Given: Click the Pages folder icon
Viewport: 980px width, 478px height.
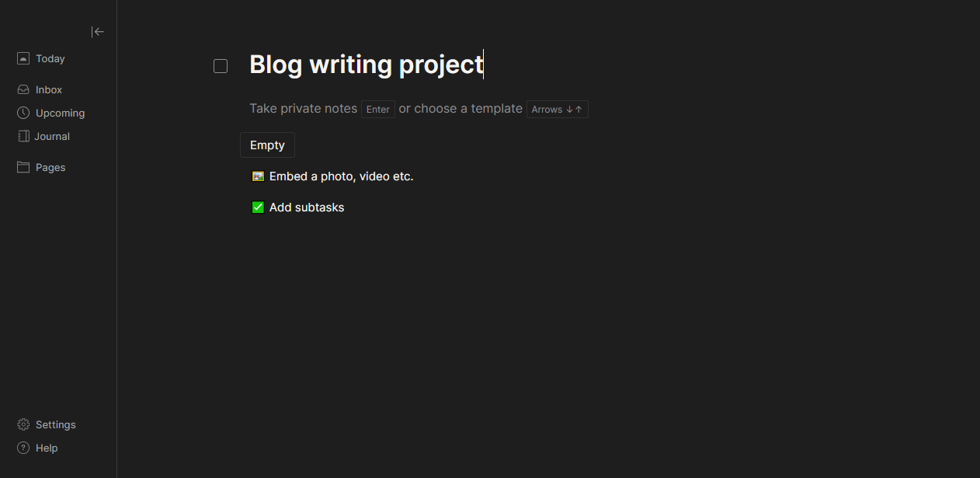Looking at the screenshot, I should (23, 167).
